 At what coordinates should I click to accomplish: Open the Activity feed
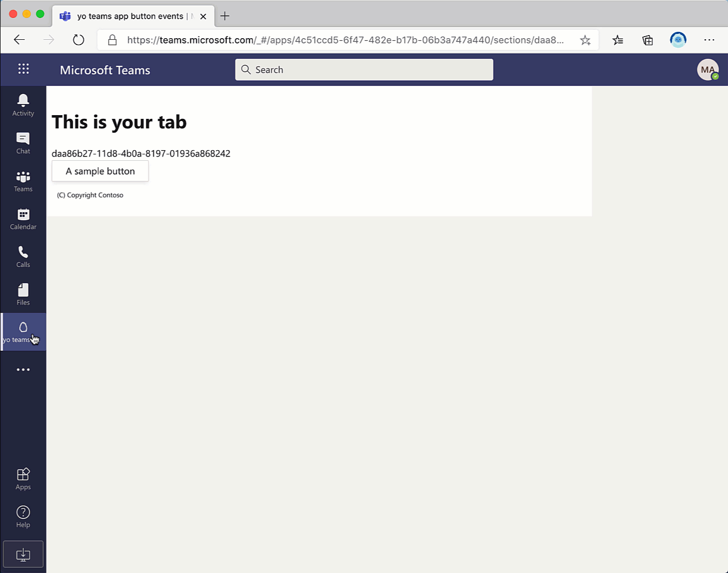[23, 105]
